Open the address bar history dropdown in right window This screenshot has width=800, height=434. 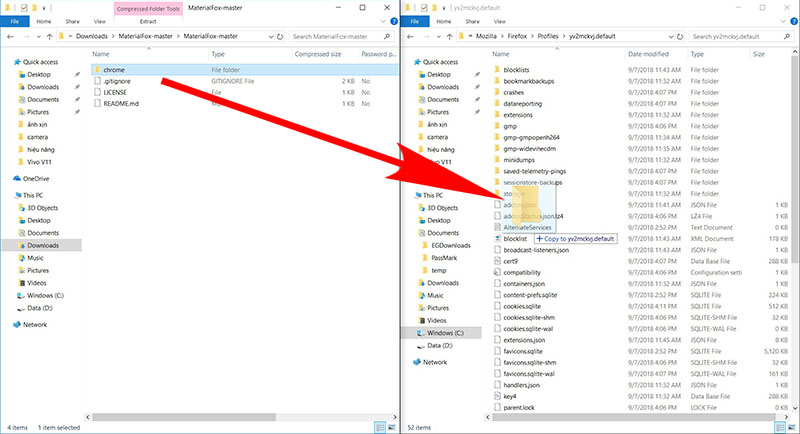click(x=670, y=37)
